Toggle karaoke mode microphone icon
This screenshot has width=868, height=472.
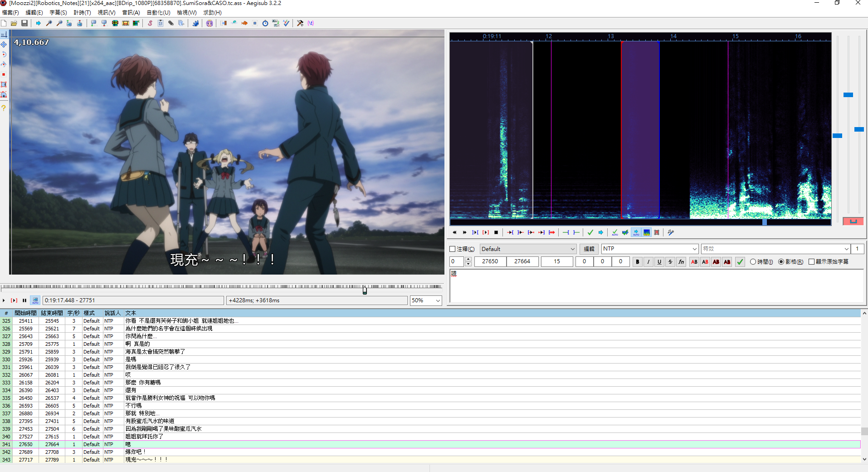pyautogui.click(x=671, y=232)
